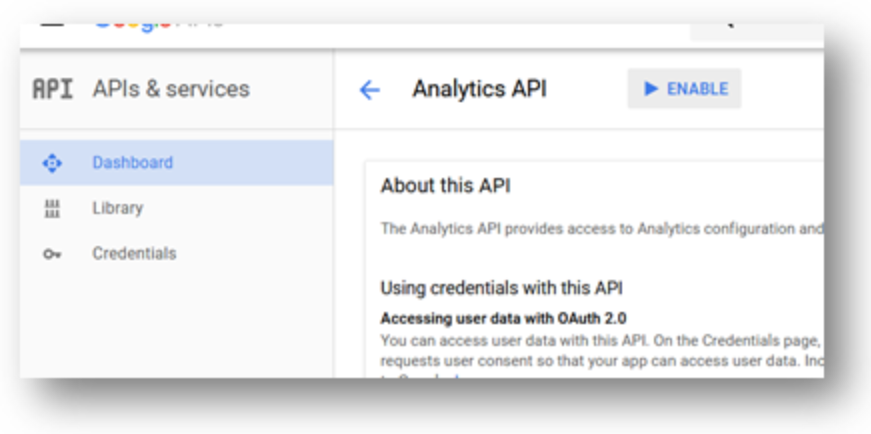871x434 pixels.
Task: Click the APIs & services heading
Action: pyautogui.click(x=171, y=89)
